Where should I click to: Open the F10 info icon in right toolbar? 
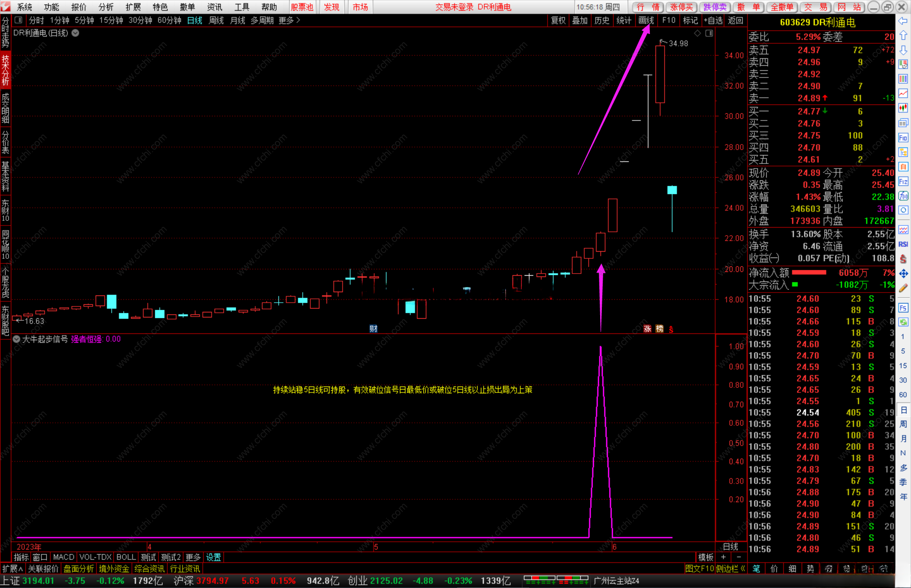click(x=903, y=138)
